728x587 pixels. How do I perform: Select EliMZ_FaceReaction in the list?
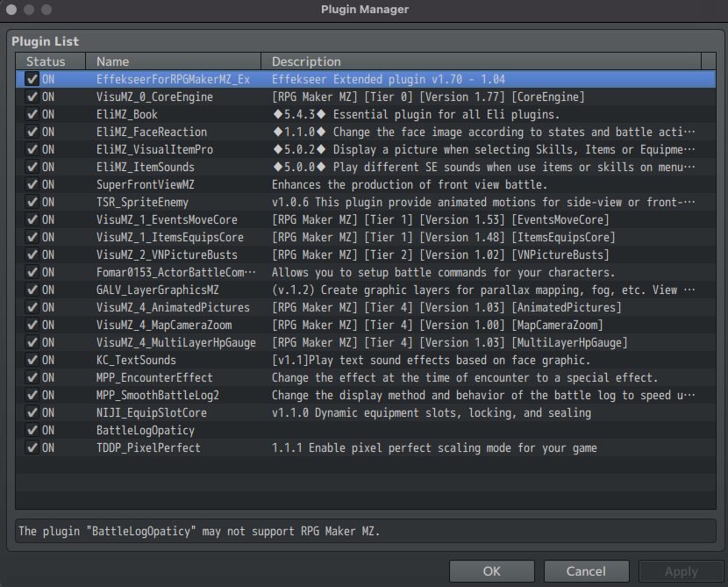152,132
